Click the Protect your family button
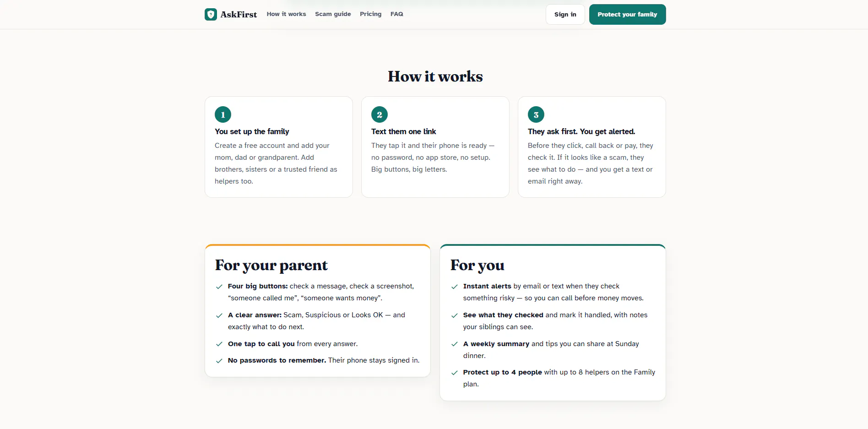868x429 pixels. coord(627,14)
